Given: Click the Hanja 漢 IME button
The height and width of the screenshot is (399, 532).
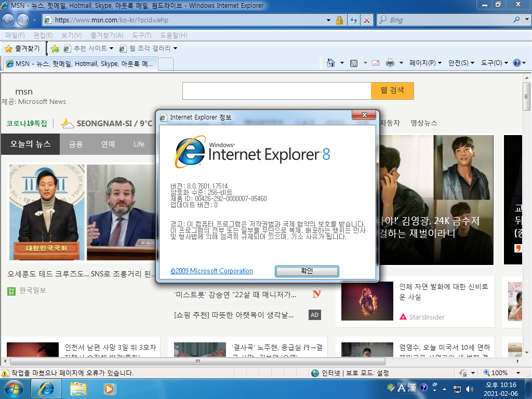Looking at the screenshot, I should click(x=412, y=388).
